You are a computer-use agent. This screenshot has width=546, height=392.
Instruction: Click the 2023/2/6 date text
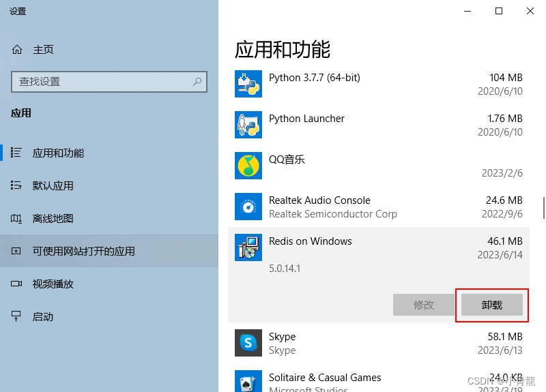click(502, 173)
